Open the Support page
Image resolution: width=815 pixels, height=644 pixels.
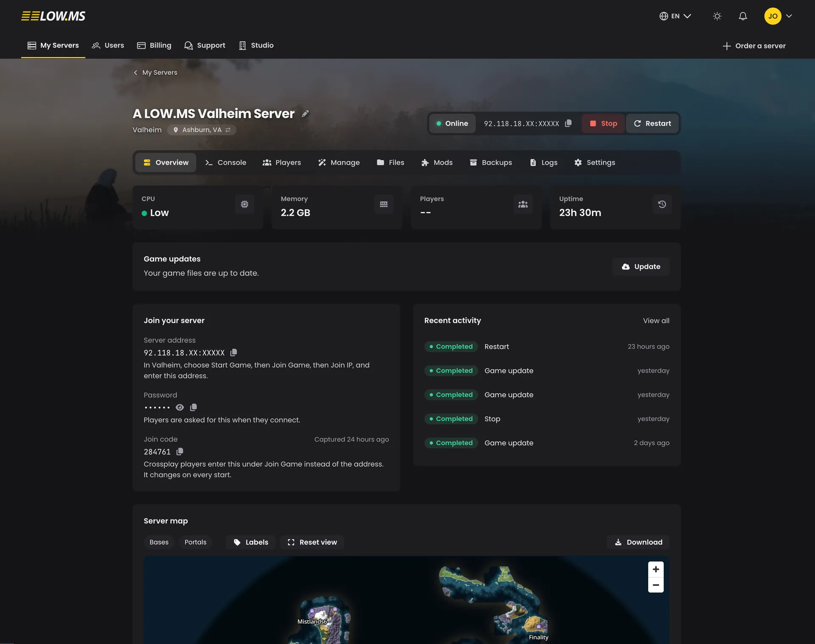tap(205, 45)
